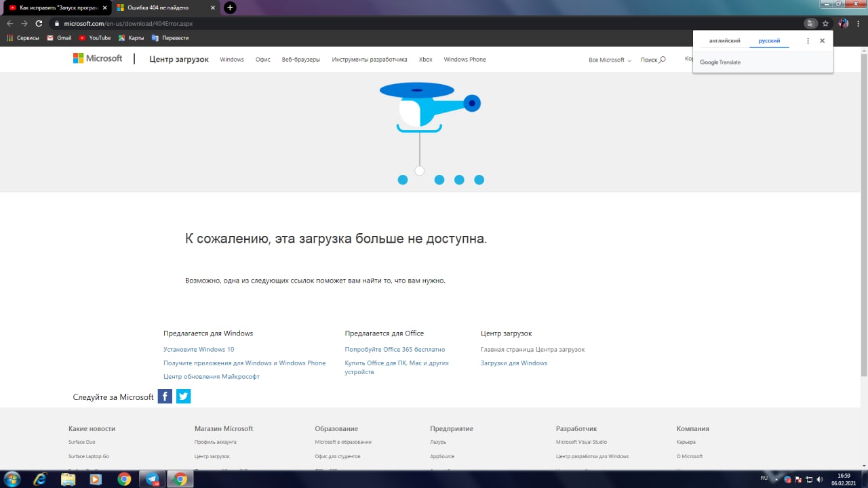The width and height of the screenshot is (868, 488).
Task: Click the translate page icon in the address bar
Action: 810,23
